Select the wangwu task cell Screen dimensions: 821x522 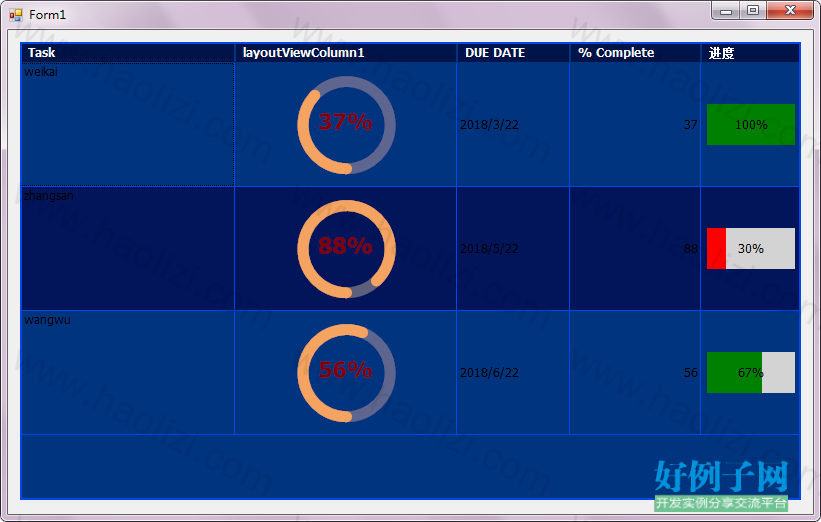click(128, 373)
